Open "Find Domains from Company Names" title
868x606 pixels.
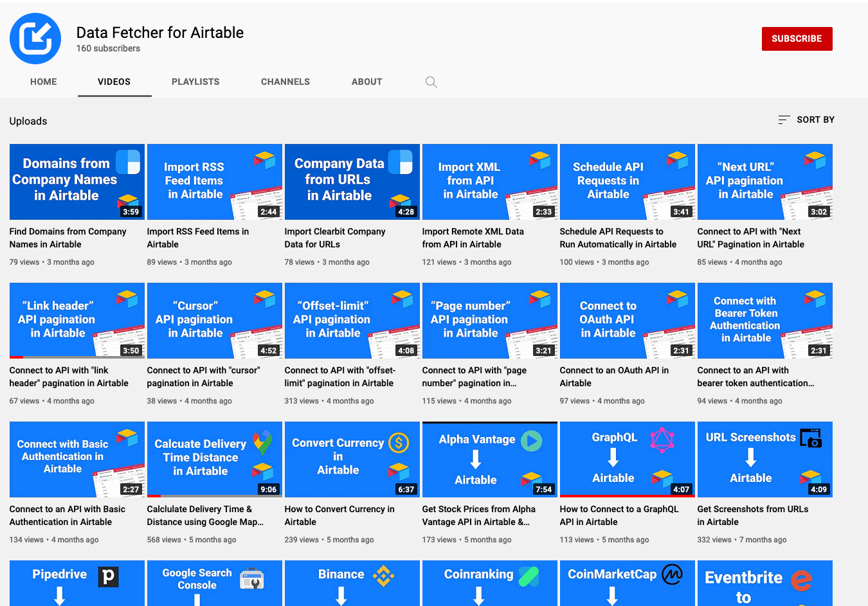tap(68, 238)
